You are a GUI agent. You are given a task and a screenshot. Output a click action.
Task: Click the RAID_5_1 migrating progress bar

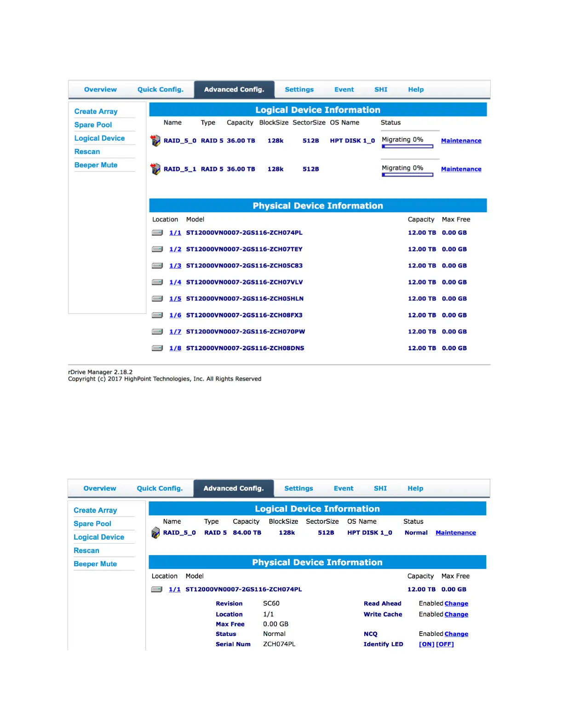(x=408, y=175)
